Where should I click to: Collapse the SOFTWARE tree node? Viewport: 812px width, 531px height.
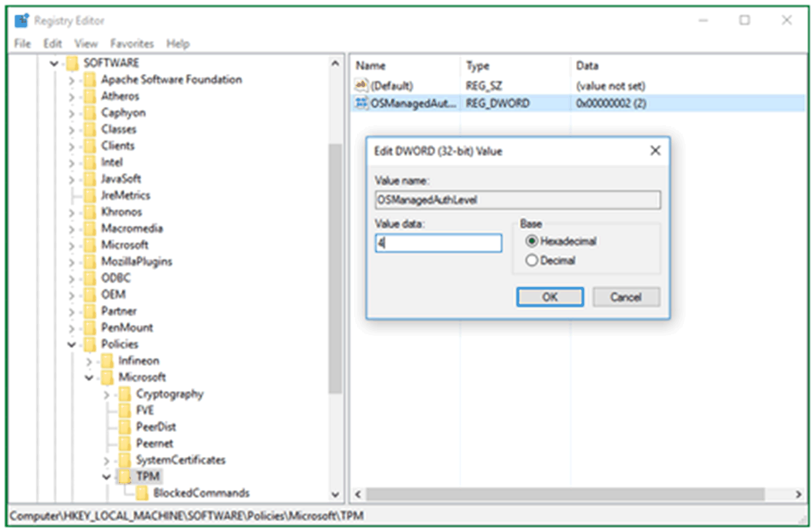pos(54,64)
